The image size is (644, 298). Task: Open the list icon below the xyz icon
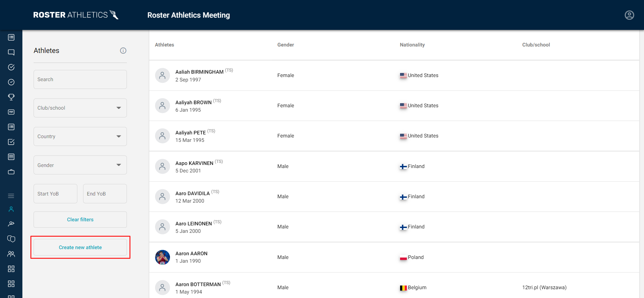(x=11, y=127)
